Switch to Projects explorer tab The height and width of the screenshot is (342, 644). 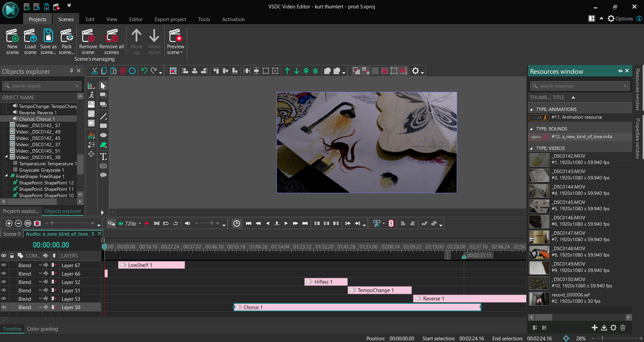(20, 211)
